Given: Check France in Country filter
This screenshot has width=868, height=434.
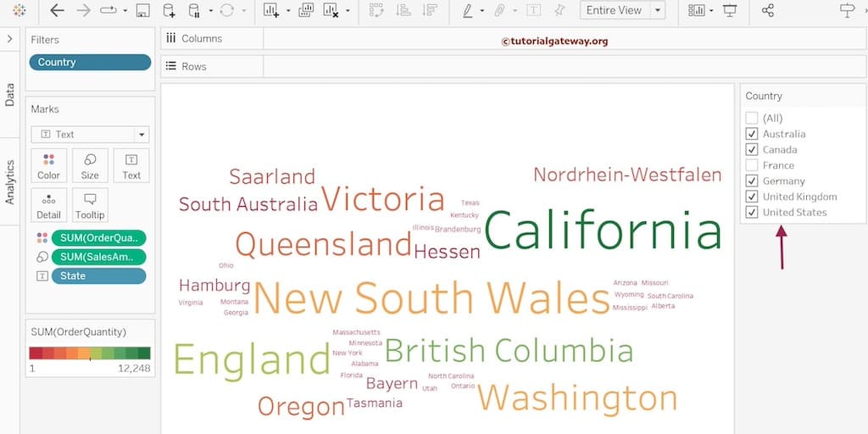Looking at the screenshot, I should tap(751, 165).
